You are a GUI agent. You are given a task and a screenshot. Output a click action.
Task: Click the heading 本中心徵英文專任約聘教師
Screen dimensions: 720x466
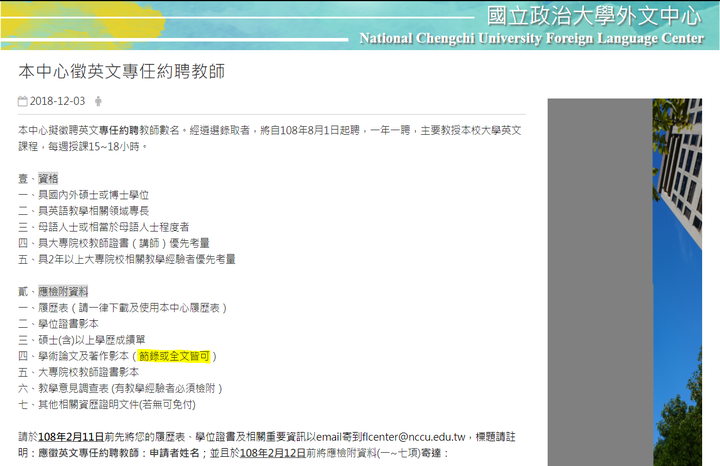[122, 72]
